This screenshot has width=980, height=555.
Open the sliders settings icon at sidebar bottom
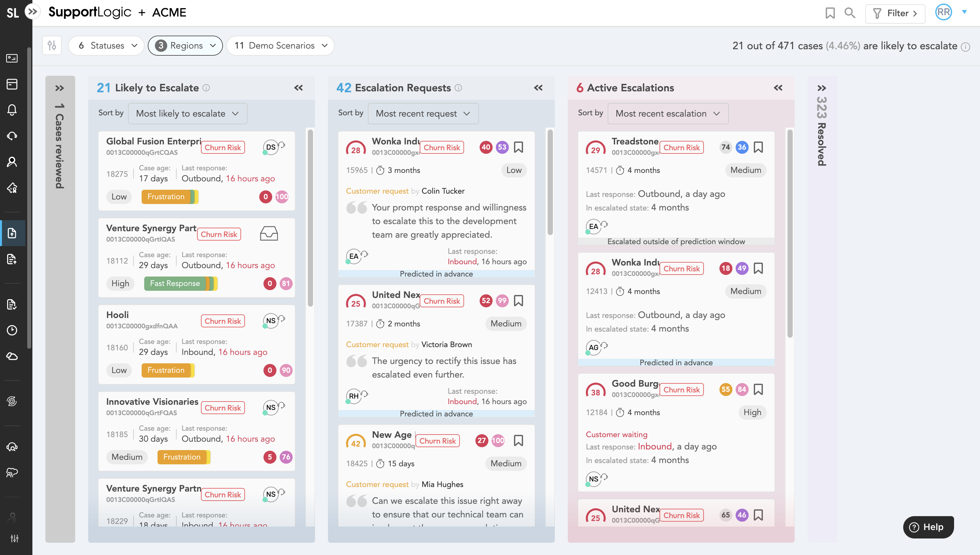point(14,538)
